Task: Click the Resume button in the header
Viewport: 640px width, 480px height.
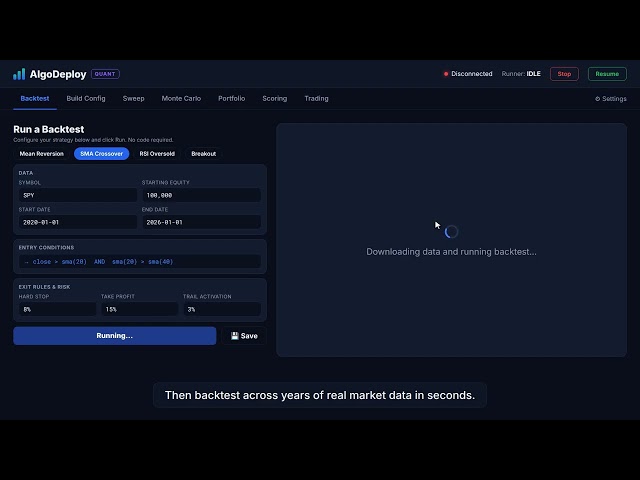Action: click(x=607, y=74)
